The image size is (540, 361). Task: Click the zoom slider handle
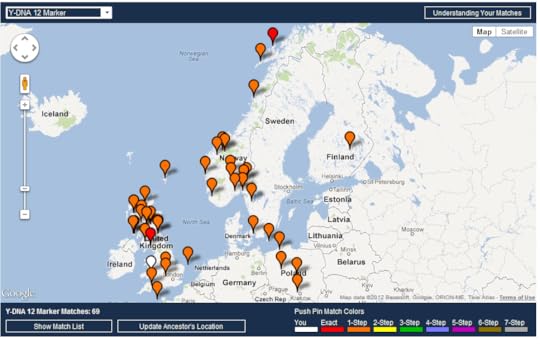coord(24,189)
